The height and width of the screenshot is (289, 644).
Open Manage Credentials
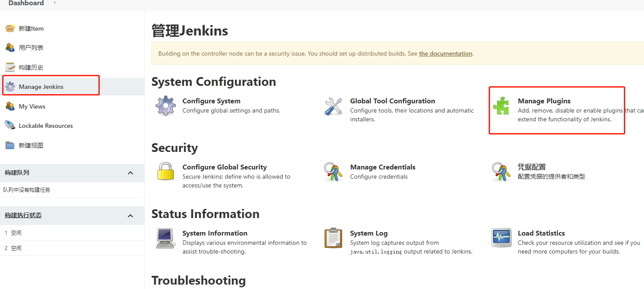pyautogui.click(x=383, y=167)
